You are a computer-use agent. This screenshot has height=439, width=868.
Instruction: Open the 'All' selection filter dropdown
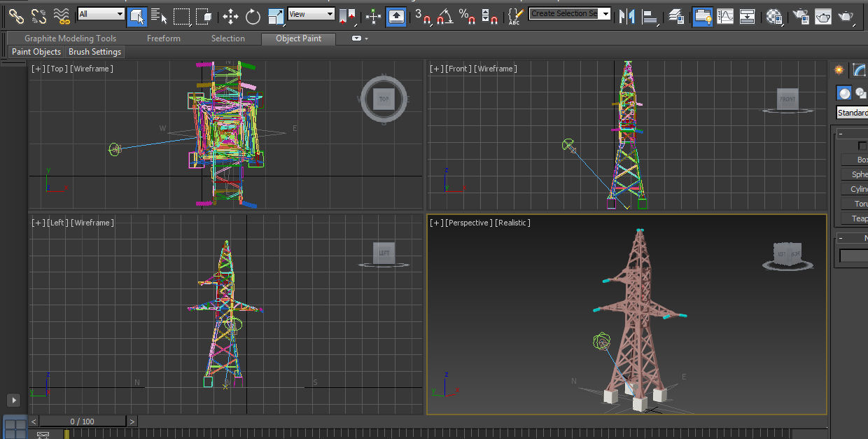pyautogui.click(x=101, y=14)
